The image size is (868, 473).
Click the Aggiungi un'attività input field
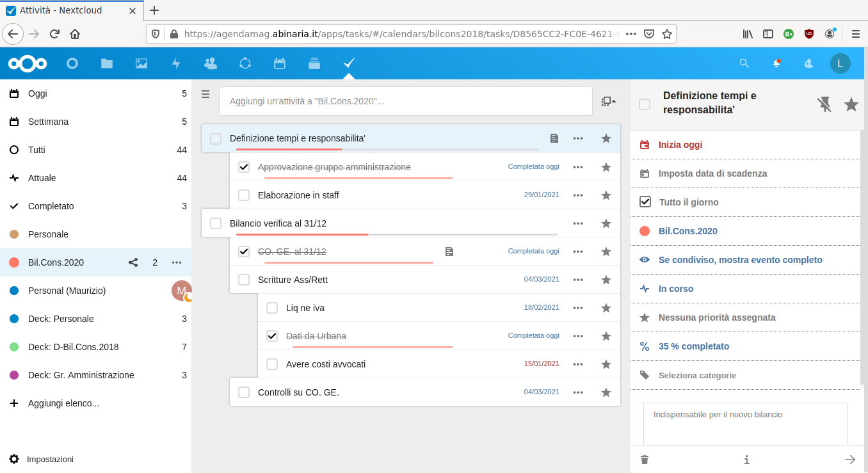[x=406, y=101]
